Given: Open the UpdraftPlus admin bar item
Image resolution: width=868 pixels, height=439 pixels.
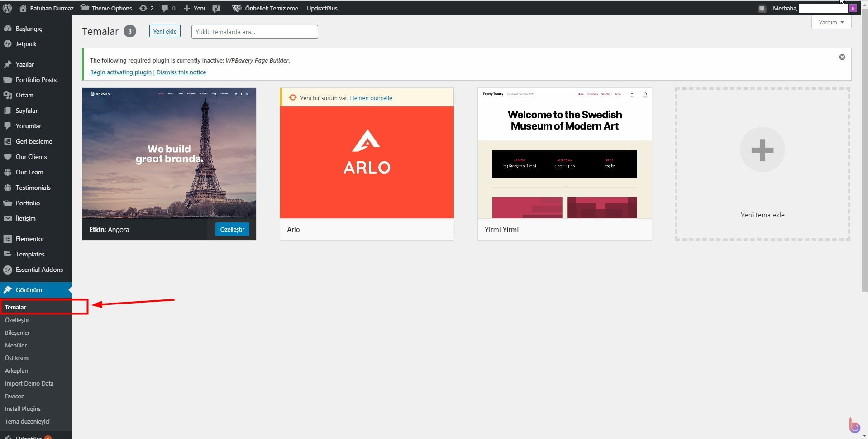Looking at the screenshot, I should (x=322, y=8).
